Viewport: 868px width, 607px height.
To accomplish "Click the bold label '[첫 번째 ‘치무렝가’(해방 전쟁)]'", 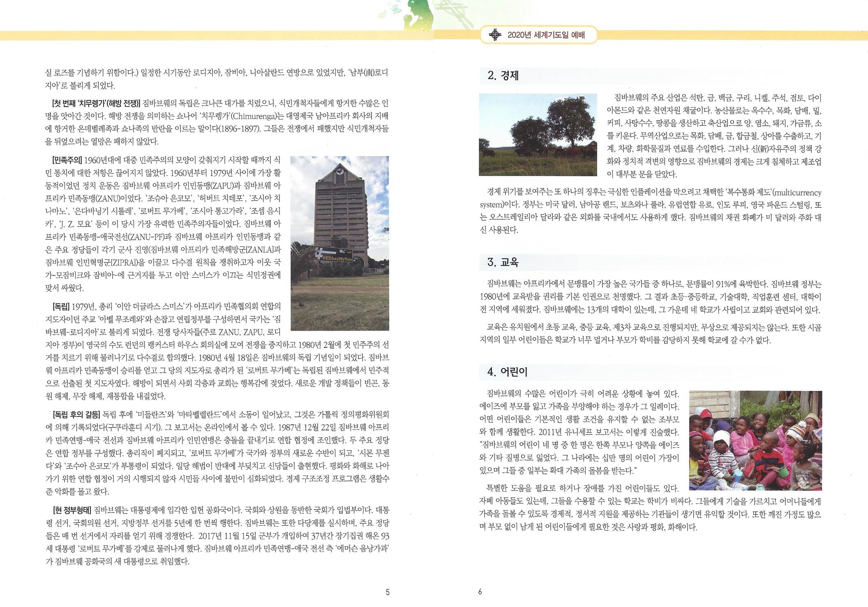I will tap(96, 103).
